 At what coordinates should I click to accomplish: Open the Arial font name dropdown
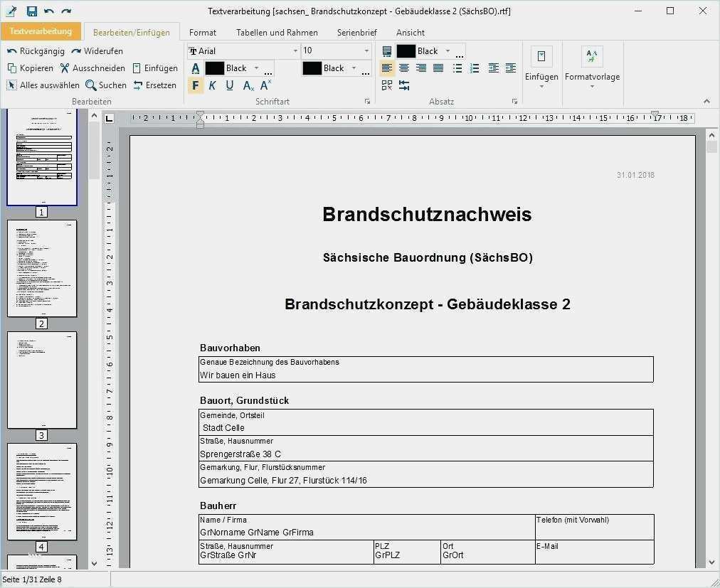coord(295,51)
